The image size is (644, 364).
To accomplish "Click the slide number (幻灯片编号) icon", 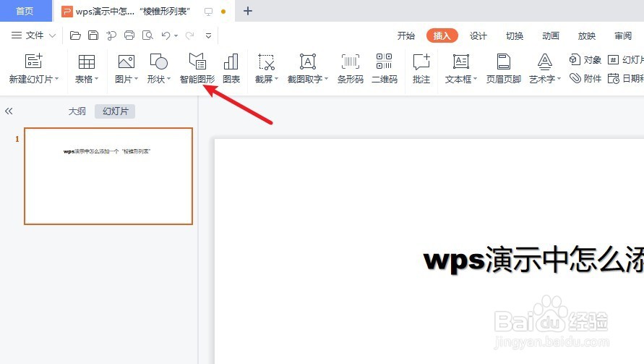I will click(x=613, y=59).
